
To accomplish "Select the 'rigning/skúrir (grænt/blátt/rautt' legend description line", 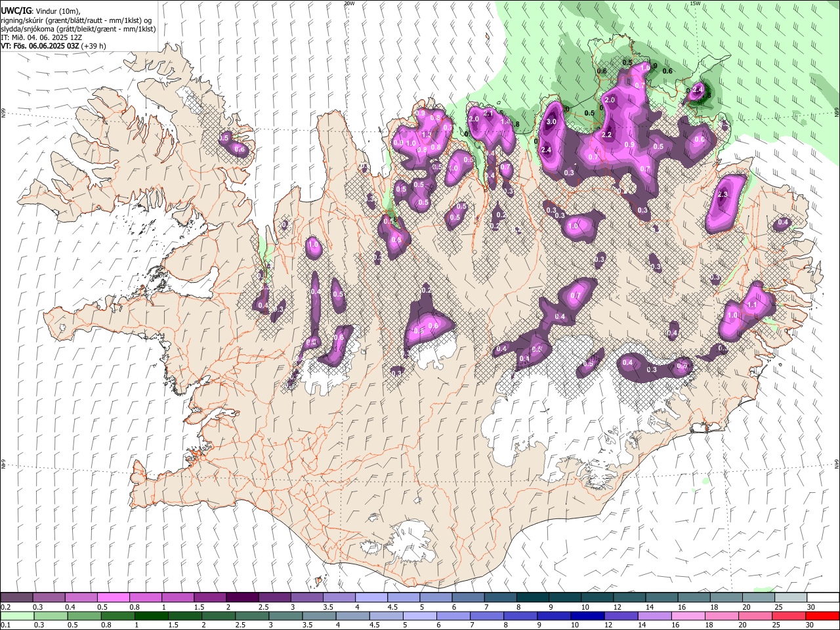I will 76,20.
